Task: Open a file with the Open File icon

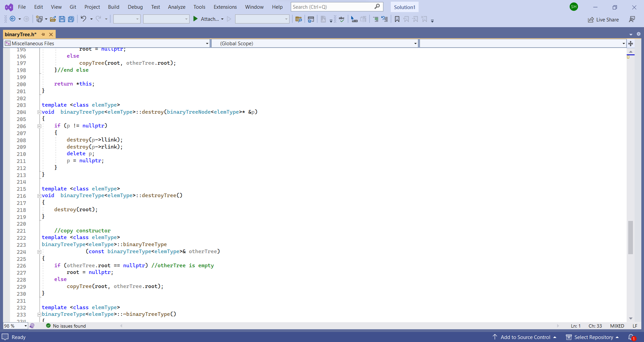Action: [x=53, y=19]
